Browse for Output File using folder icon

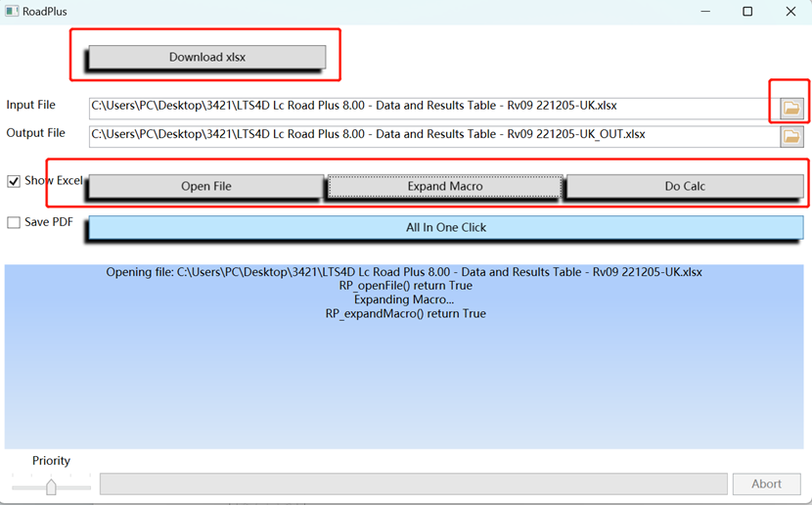pos(791,137)
